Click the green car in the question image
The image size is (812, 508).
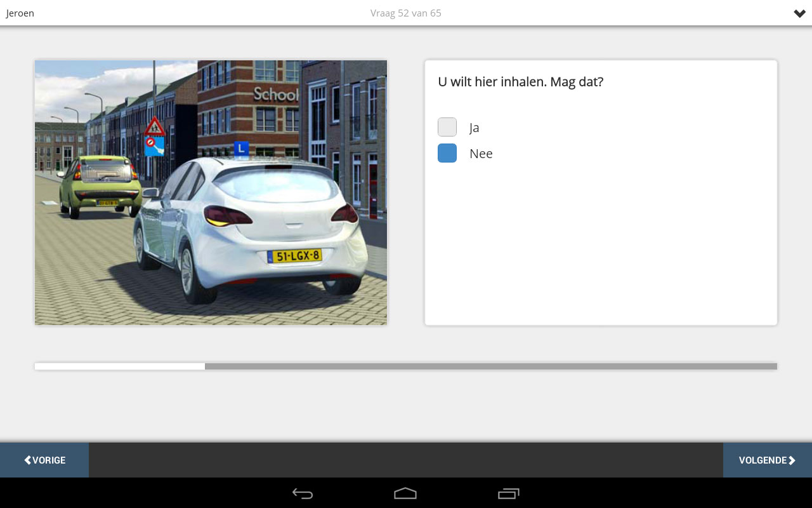[100, 185]
